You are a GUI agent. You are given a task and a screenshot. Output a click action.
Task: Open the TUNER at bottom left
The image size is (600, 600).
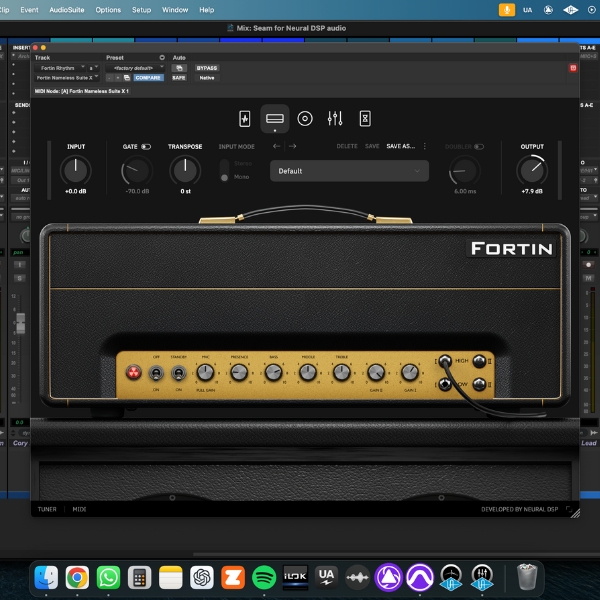(x=47, y=509)
